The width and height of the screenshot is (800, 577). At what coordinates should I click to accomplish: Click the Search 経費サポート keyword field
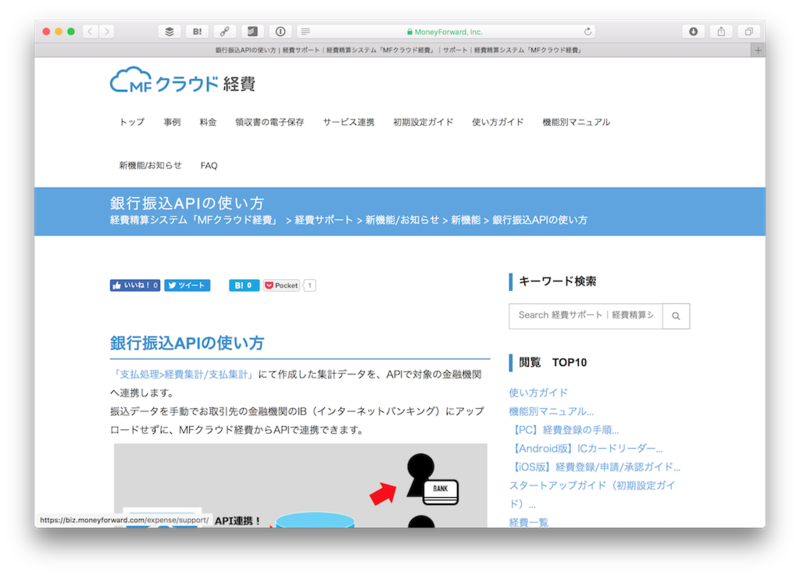point(586,316)
